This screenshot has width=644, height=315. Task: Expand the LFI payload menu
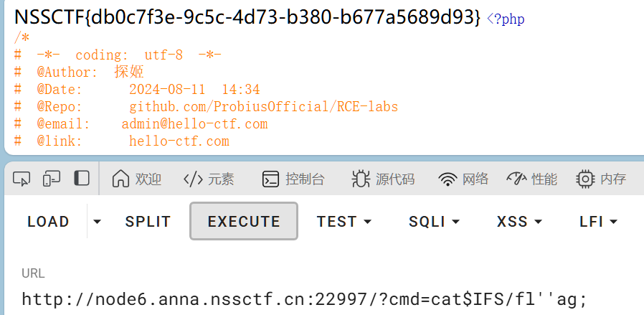click(x=598, y=222)
